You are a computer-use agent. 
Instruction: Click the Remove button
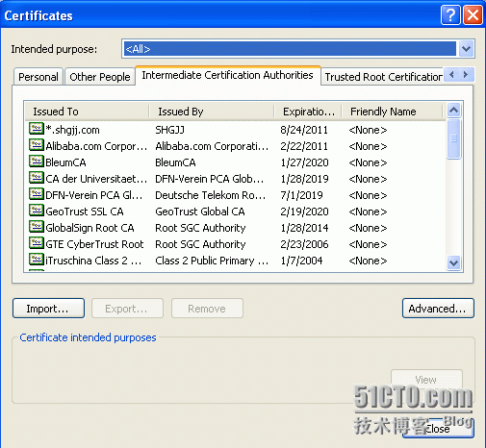tap(207, 309)
